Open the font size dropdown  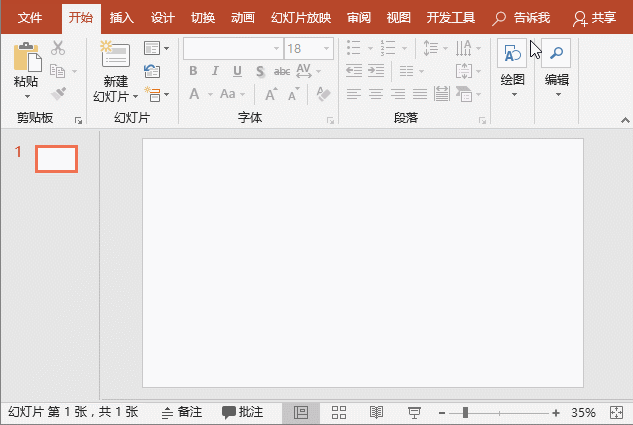pyautogui.click(x=326, y=48)
